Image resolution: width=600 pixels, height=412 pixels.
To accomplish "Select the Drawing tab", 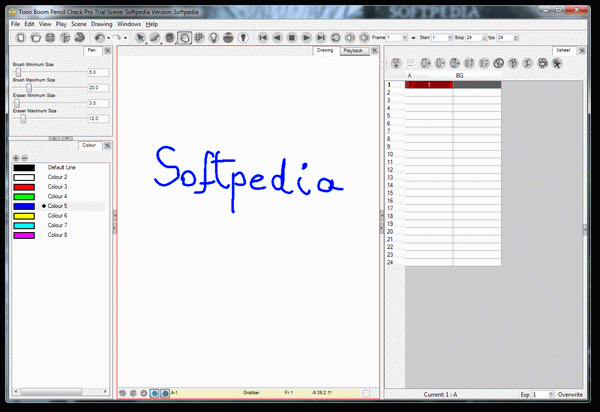I will pyautogui.click(x=325, y=50).
